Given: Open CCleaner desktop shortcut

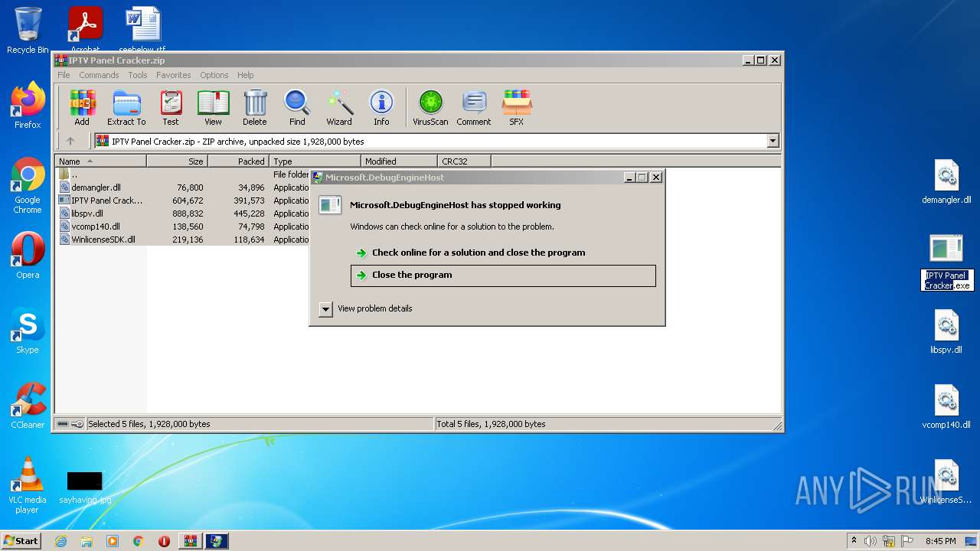Looking at the screenshot, I should pos(28,406).
